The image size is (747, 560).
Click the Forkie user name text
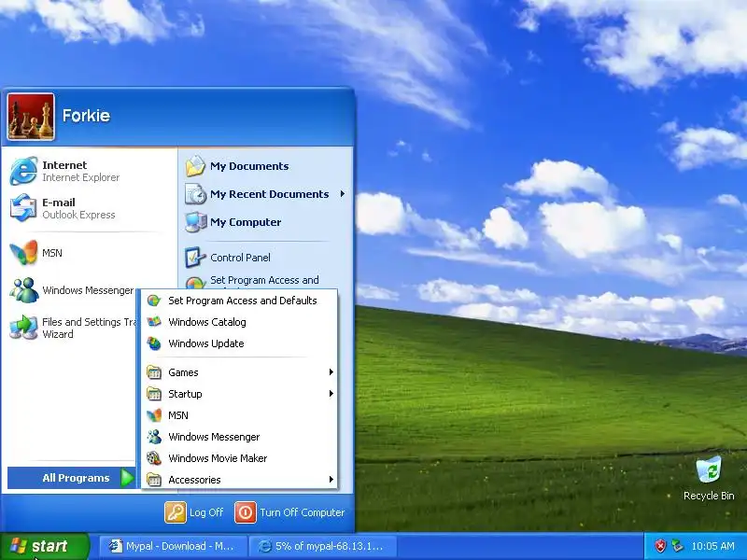(86, 116)
